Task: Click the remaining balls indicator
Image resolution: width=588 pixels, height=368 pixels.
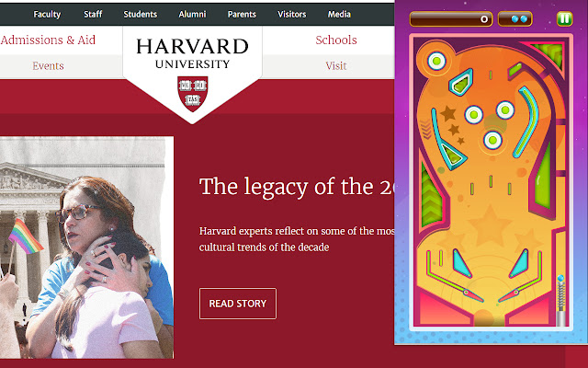Action: coord(514,18)
